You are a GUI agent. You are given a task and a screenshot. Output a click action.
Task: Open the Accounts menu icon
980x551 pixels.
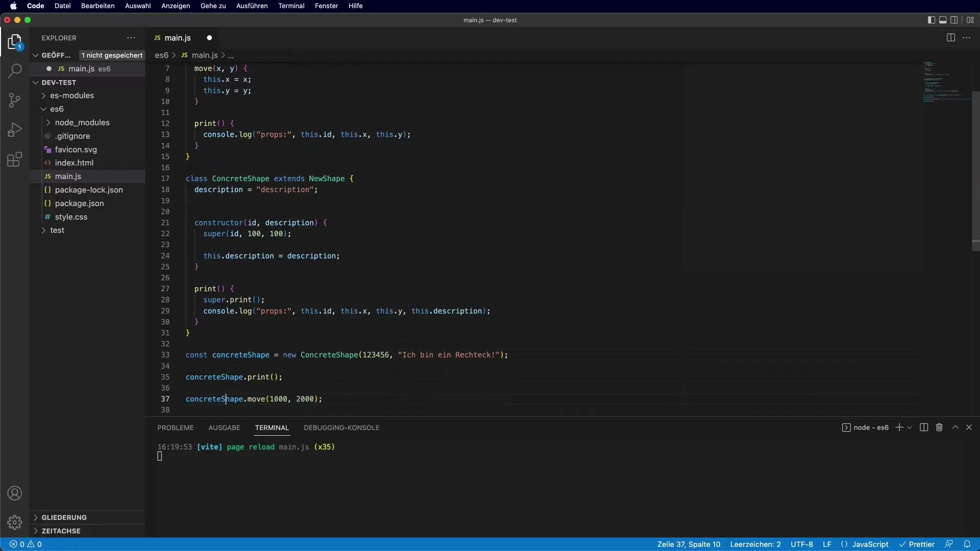point(15,493)
